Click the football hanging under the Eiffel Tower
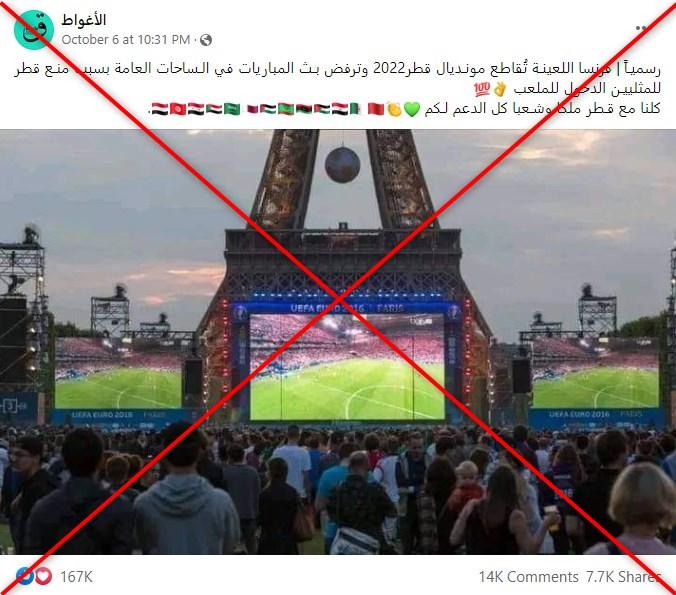The height and width of the screenshot is (595, 676). (342, 165)
